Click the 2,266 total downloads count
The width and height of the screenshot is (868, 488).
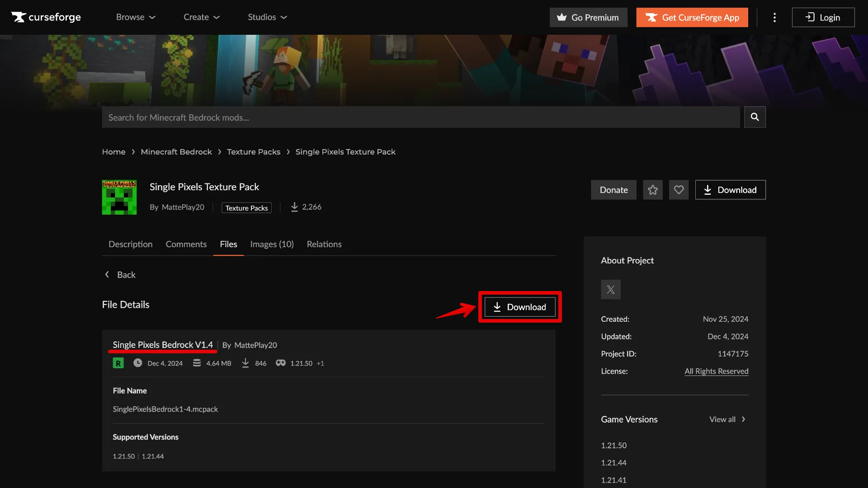pyautogui.click(x=311, y=207)
